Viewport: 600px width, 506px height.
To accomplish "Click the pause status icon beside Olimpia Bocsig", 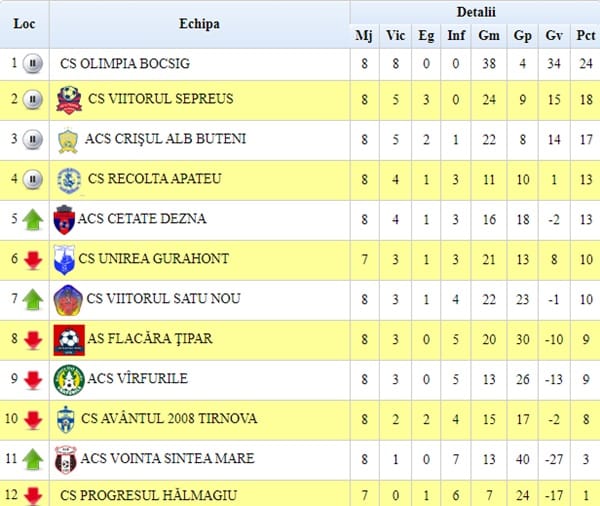I will point(33,63).
